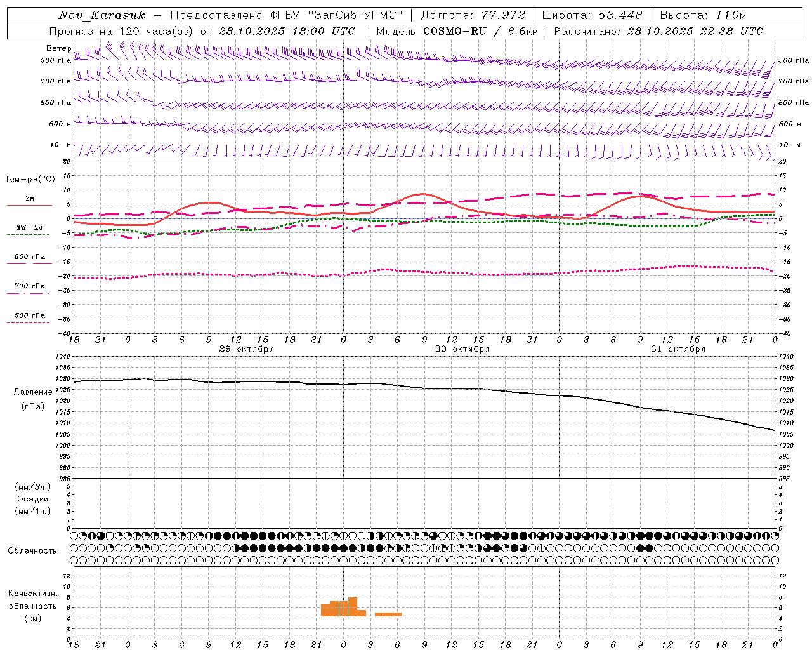Screen dimensions: 812x650
Task: Click the (мм/1ч.) precipitation unit label
Action: point(33,511)
